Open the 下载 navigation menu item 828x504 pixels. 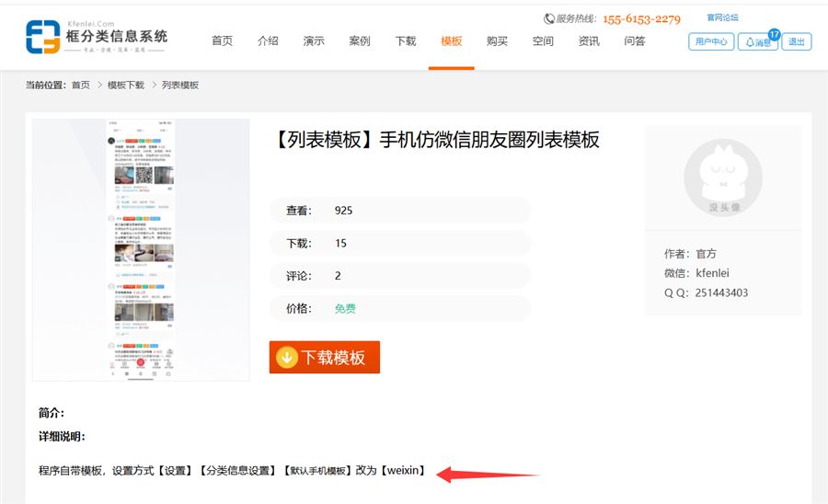(406, 41)
